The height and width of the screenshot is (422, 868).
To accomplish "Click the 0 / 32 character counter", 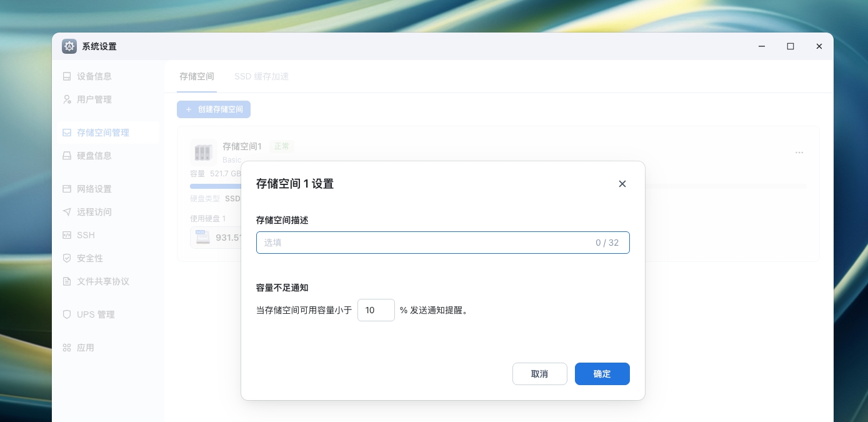I will (x=607, y=243).
